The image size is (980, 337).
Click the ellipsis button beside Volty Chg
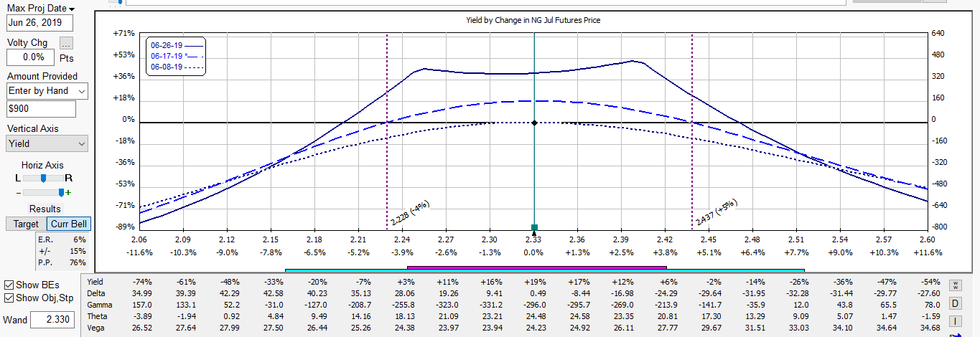point(66,43)
